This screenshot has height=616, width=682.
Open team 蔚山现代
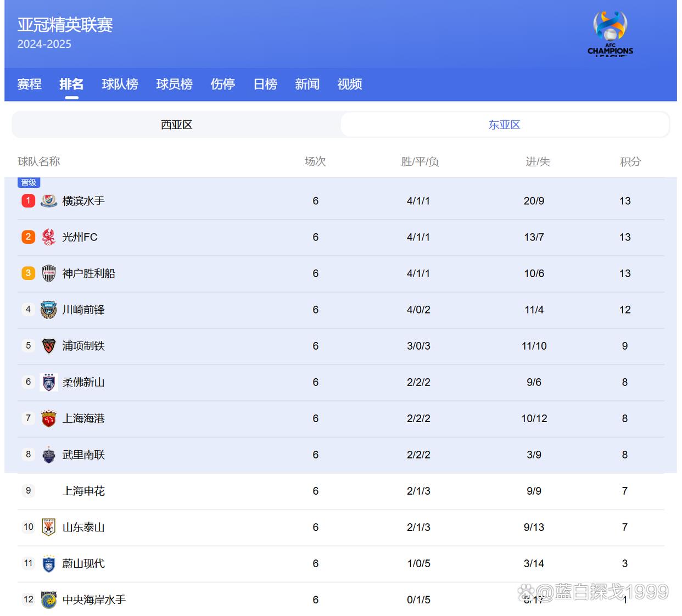[x=83, y=563]
